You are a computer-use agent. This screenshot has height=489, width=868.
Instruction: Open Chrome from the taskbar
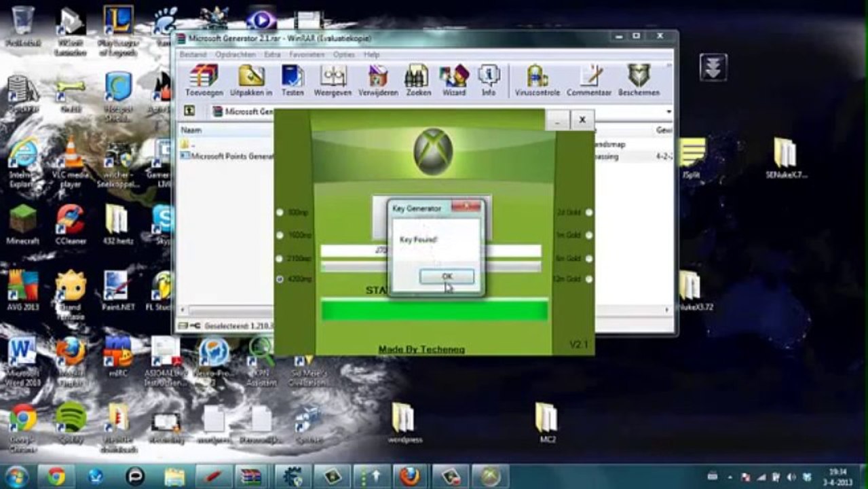[56, 477]
